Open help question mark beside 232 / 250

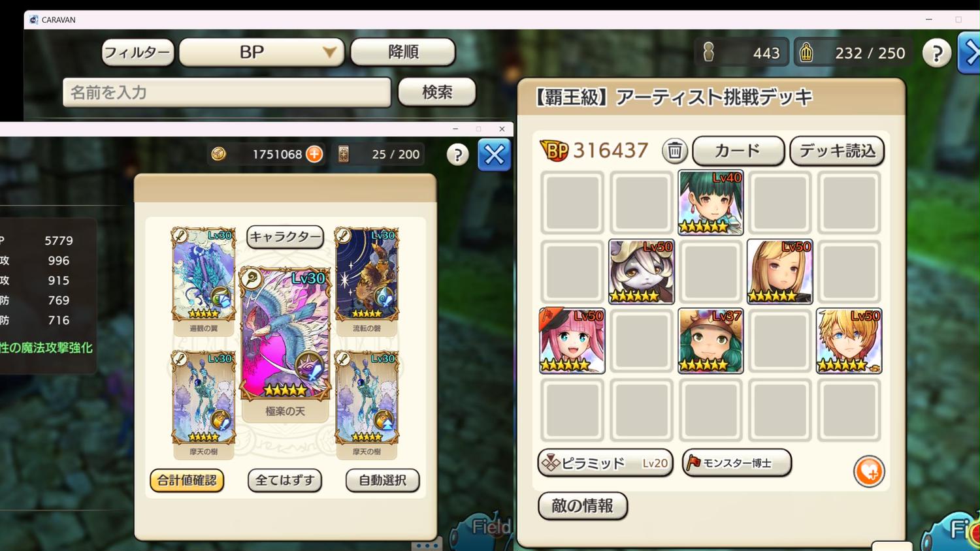pyautogui.click(x=936, y=54)
